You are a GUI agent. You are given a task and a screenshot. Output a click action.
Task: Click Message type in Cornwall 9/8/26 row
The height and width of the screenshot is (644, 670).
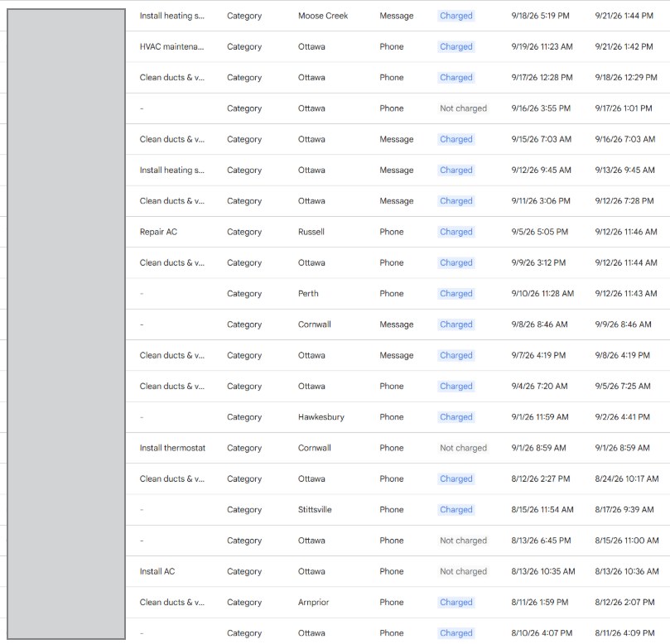(x=396, y=324)
